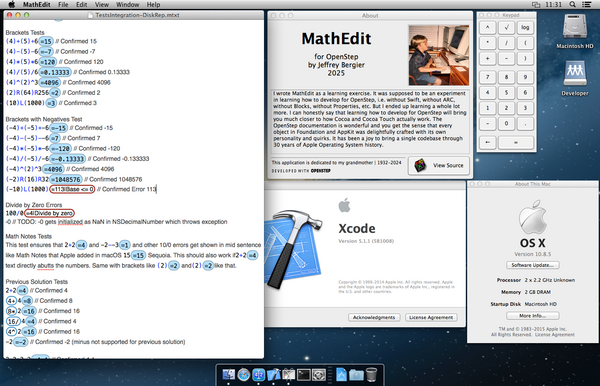Click the OS X Apple logo in About This Mac

532,217
